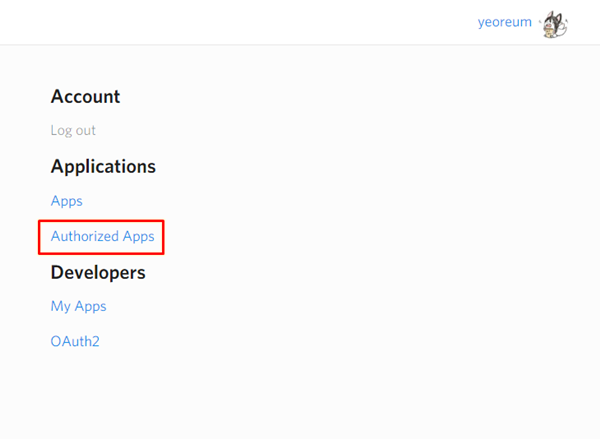The image size is (600, 439).
Task: Click the blue OAuth2 text
Action: coord(75,342)
